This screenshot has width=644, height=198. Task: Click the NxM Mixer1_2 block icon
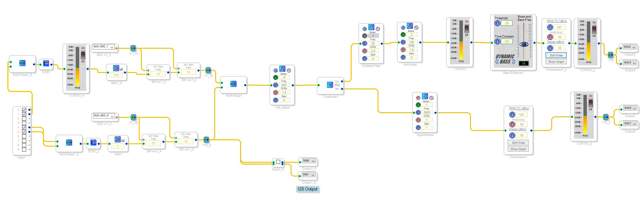coord(22,63)
